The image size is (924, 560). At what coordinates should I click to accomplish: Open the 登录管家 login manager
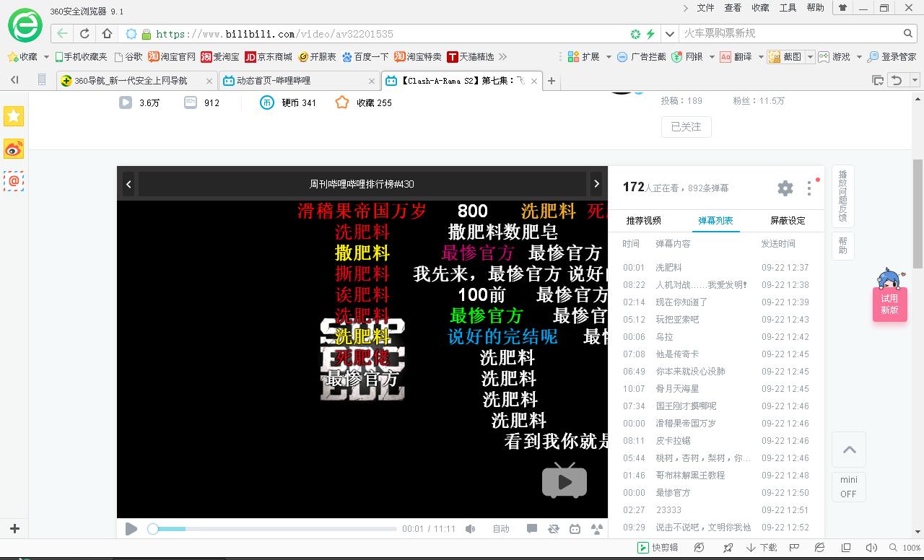pos(892,57)
